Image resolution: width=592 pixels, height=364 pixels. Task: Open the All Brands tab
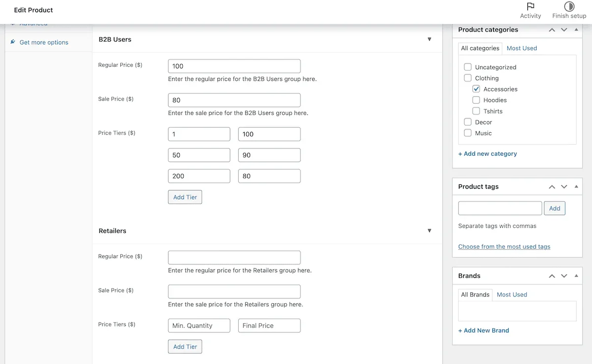click(x=475, y=294)
